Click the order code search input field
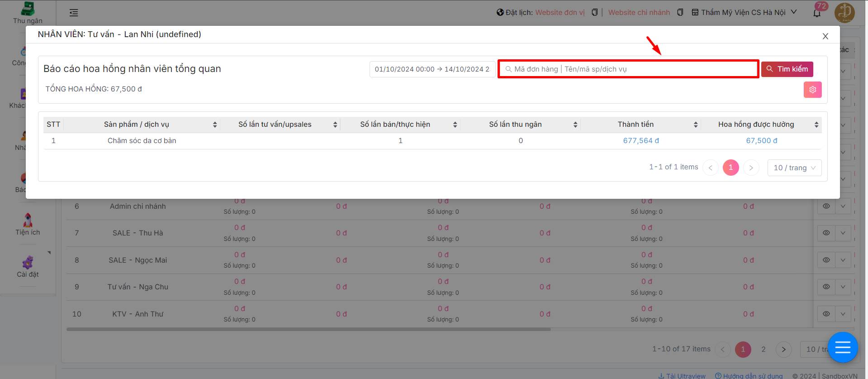 (628, 69)
